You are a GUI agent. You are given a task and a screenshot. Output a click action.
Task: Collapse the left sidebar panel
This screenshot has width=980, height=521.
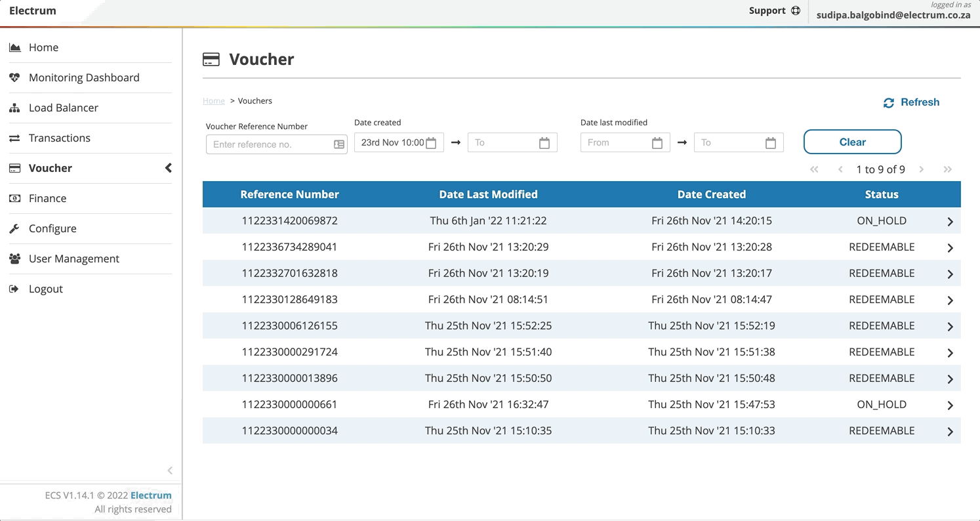pos(170,470)
